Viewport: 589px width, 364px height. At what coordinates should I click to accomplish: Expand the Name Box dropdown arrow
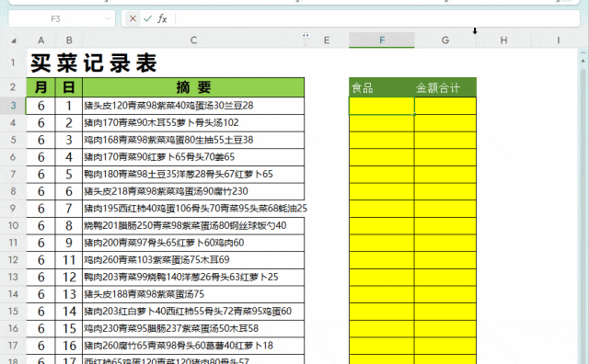tap(108, 18)
